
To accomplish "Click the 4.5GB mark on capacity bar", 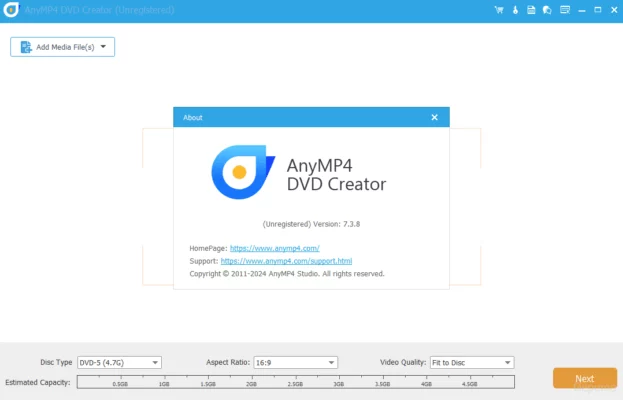I will tap(470, 384).
